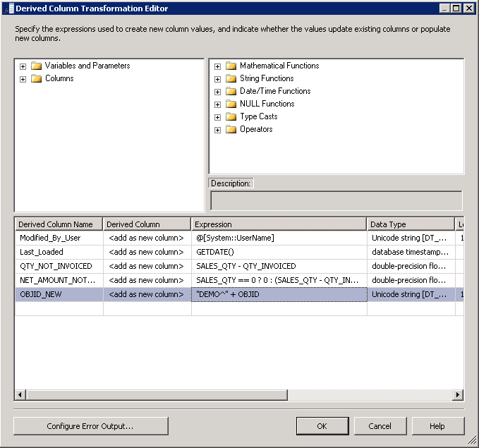Expand the String Functions node
This screenshot has width=479, height=448.
click(217, 79)
